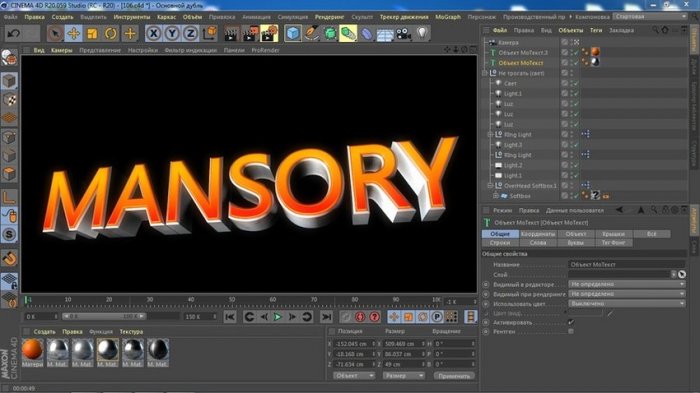Image resolution: width=700 pixels, height=393 pixels.
Task: Click the Название name input field
Action: pyautogui.click(x=627, y=264)
